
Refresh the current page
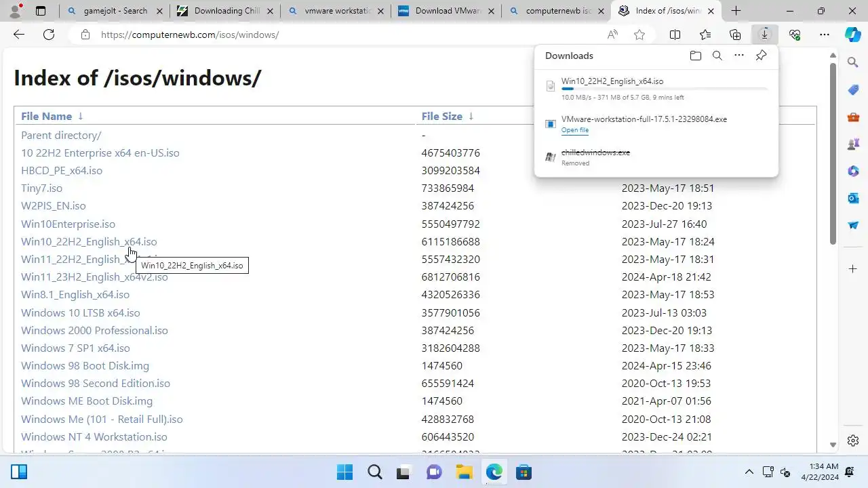(x=49, y=35)
